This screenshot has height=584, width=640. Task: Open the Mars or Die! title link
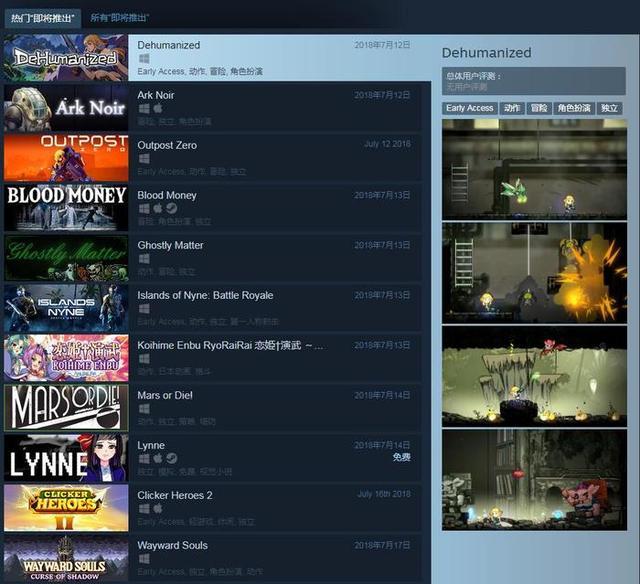pos(165,395)
